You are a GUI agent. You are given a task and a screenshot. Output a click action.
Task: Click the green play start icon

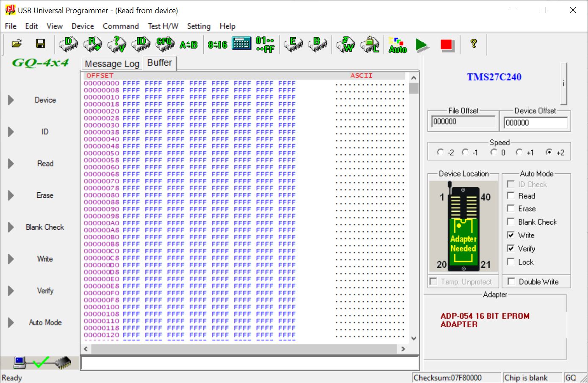pos(422,45)
